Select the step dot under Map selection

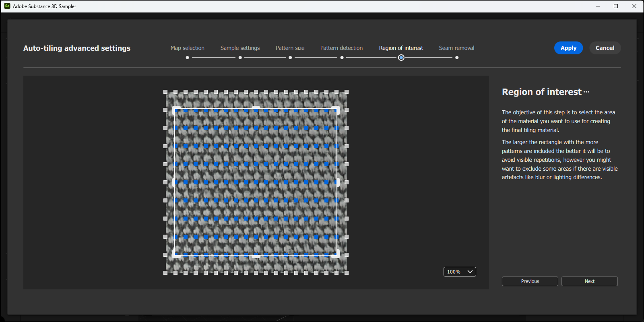[x=187, y=58]
